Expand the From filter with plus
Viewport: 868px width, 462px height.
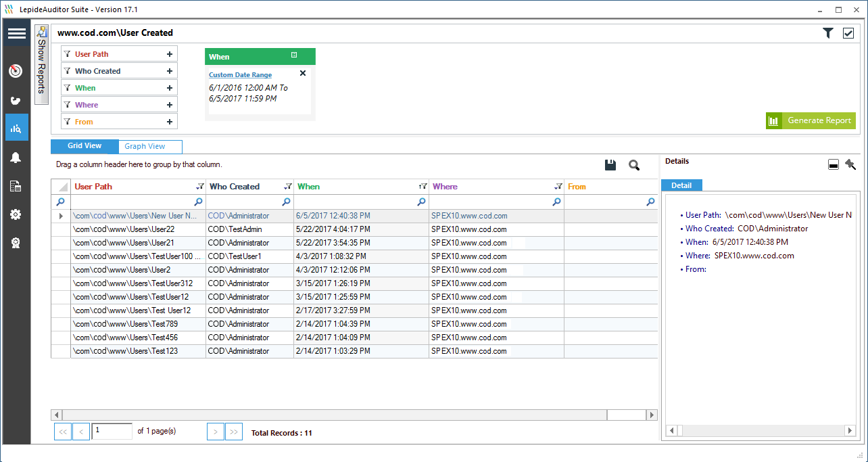click(x=169, y=122)
